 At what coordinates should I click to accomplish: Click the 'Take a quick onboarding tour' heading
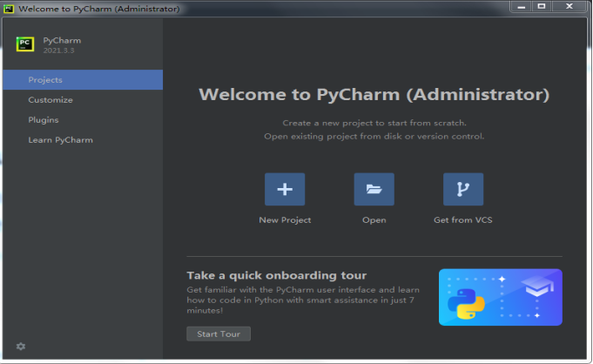point(276,275)
